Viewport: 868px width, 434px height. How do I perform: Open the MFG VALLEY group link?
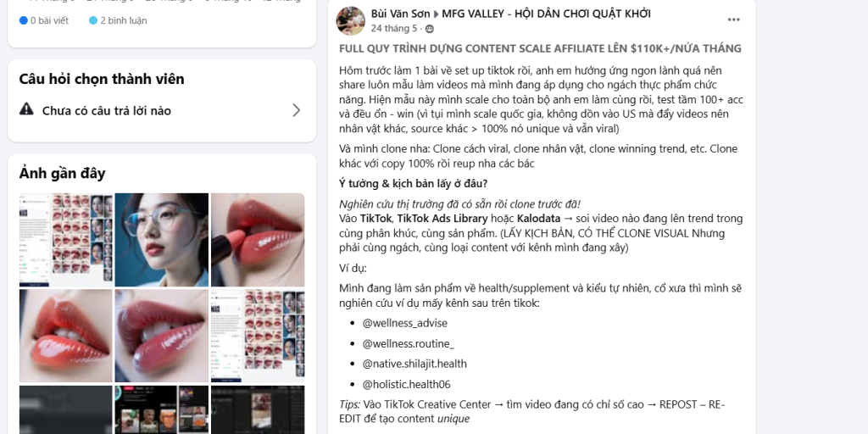[546, 14]
